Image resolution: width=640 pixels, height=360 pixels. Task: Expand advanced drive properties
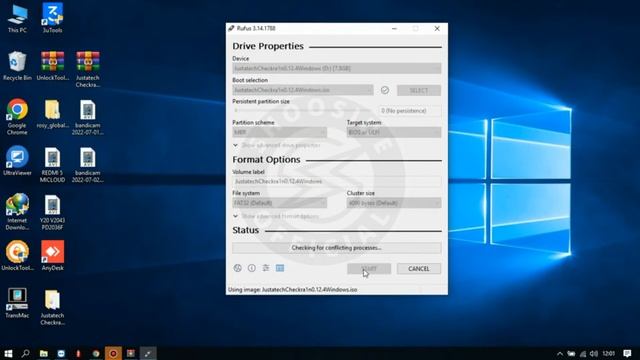277,145
